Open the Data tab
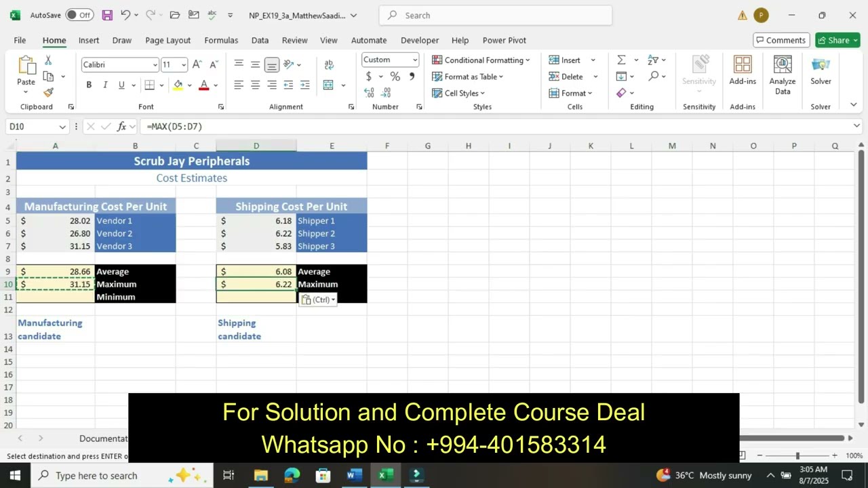This screenshot has width=868, height=488. (260, 40)
